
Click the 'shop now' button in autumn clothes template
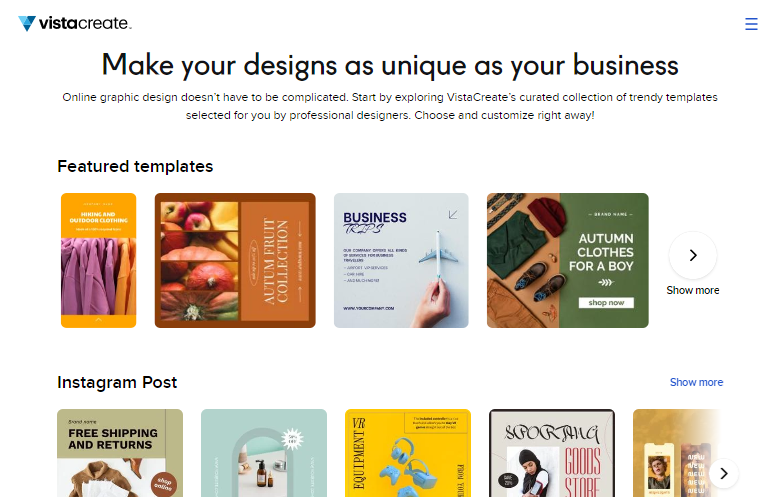[x=606, y=302]
